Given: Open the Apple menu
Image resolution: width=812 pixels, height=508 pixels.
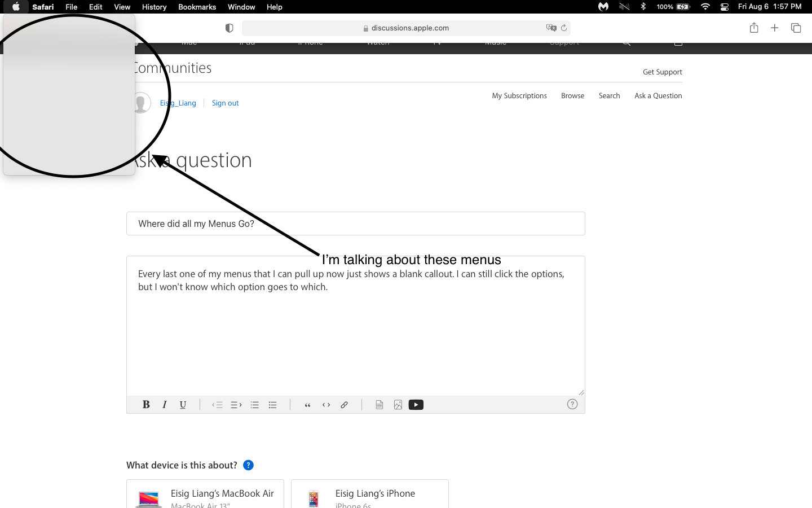Looking at the screenshot, I should (x=16, y=7).
